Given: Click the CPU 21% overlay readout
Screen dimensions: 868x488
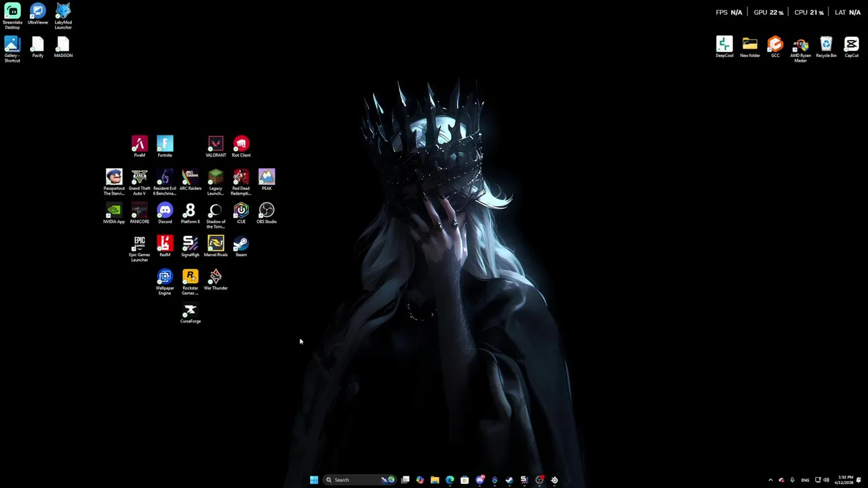Looking at the screenshot, I should coord(808,12).
